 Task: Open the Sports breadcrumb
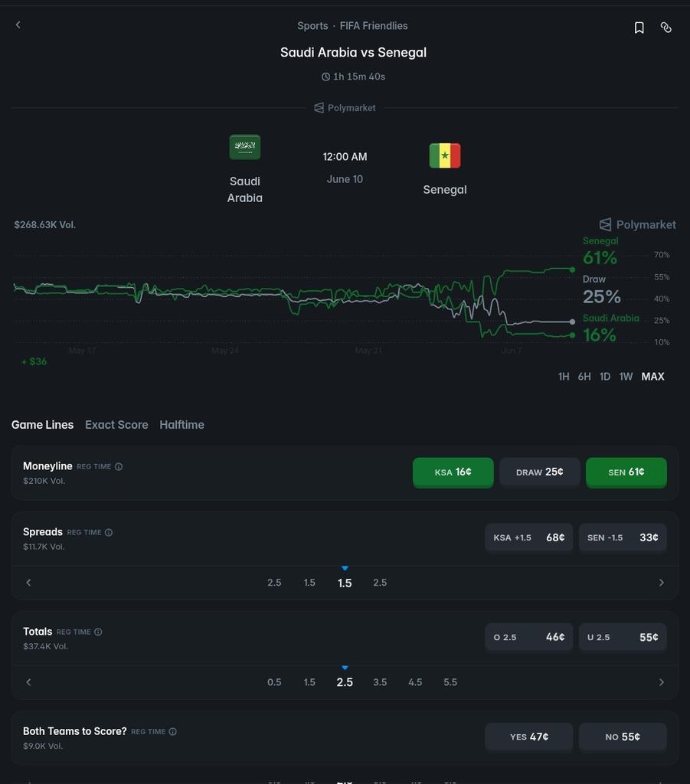click(312, 26)
